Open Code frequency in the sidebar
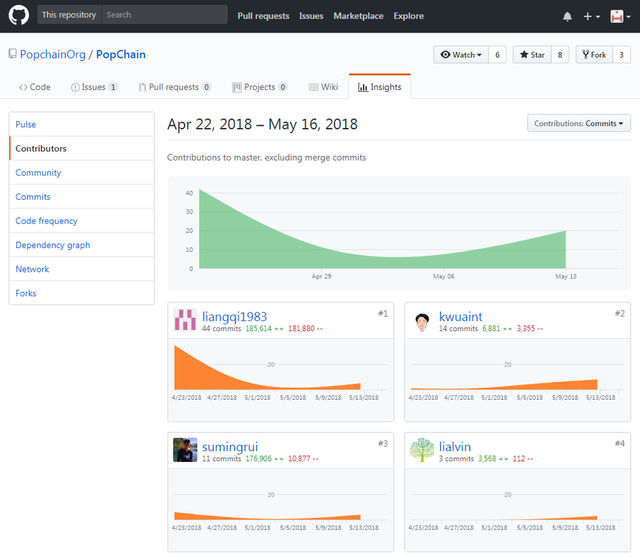640x557 pixels. click(x=82, y=221)
